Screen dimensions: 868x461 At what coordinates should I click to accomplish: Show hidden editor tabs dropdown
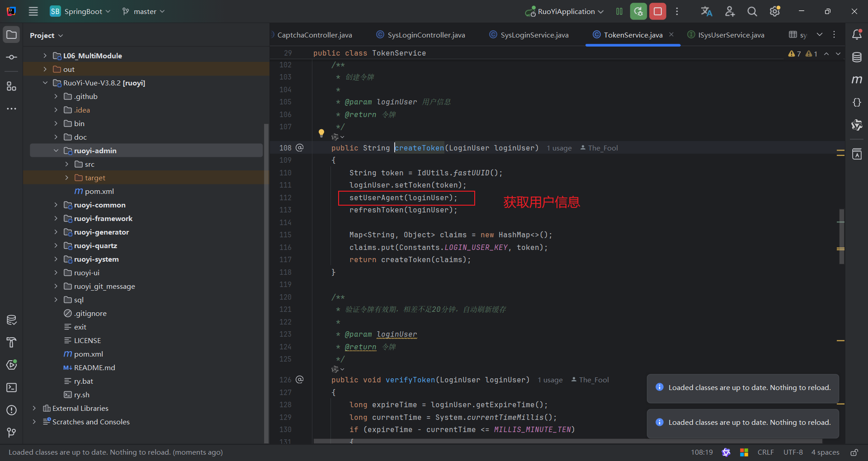(x=820, y=34)
